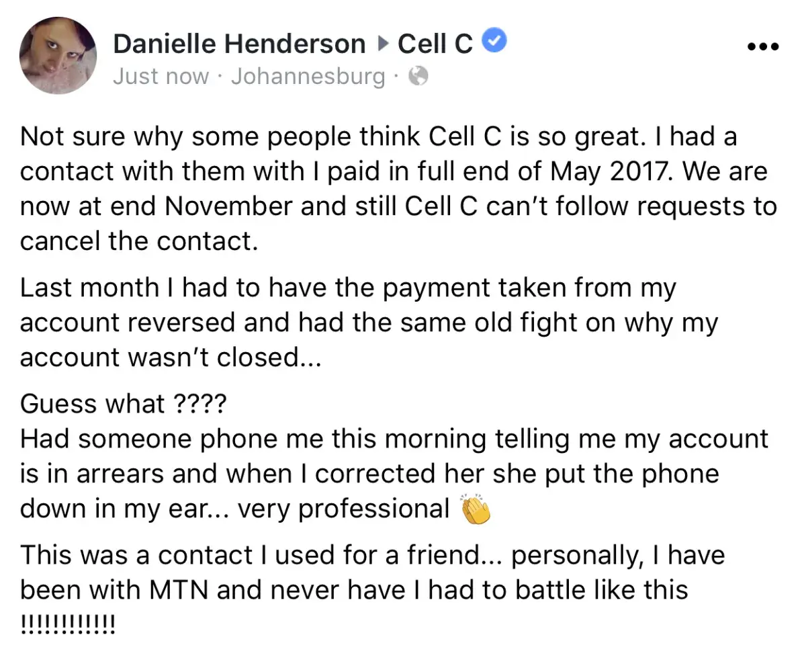
Task: Click the row of exclamation marks
Action: [68, 624]
